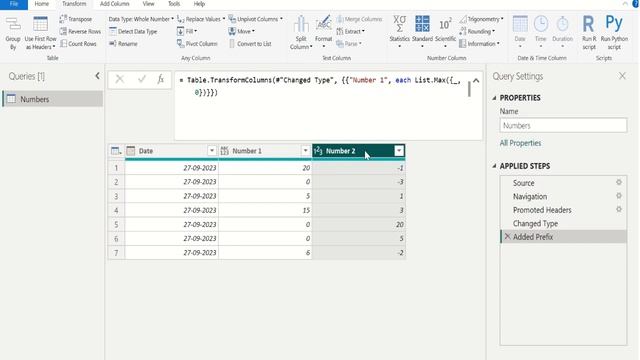The width and height of the screenshot is (640, 360).
Task: Click Pivot Column
Action: coord(197,44)
